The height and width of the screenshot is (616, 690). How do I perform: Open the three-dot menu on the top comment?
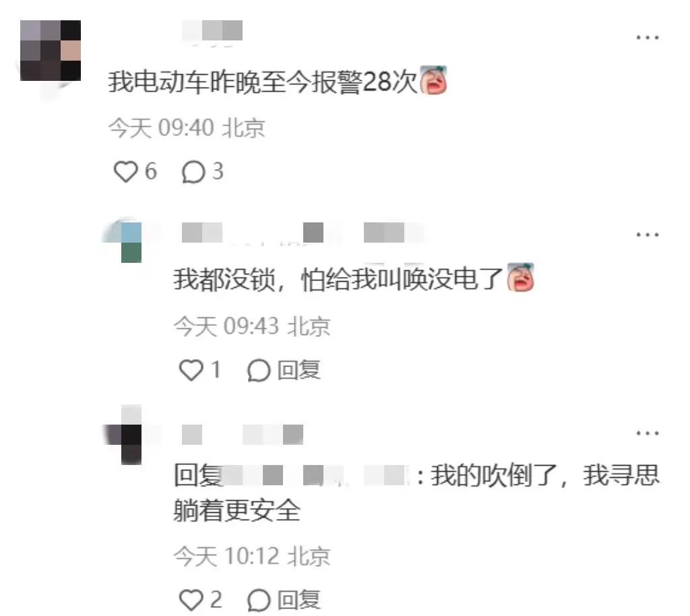[x=648, y=38]
